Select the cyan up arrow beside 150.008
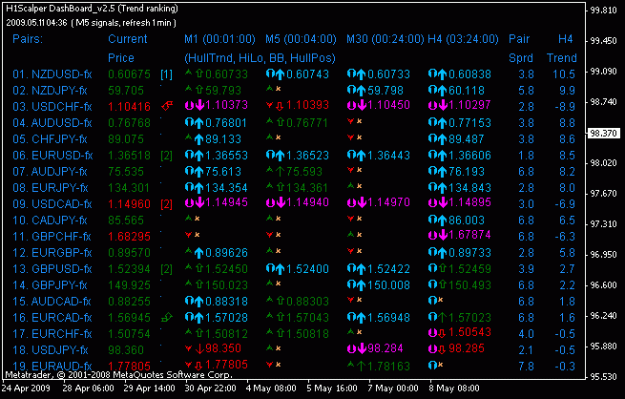 (361, 285)
